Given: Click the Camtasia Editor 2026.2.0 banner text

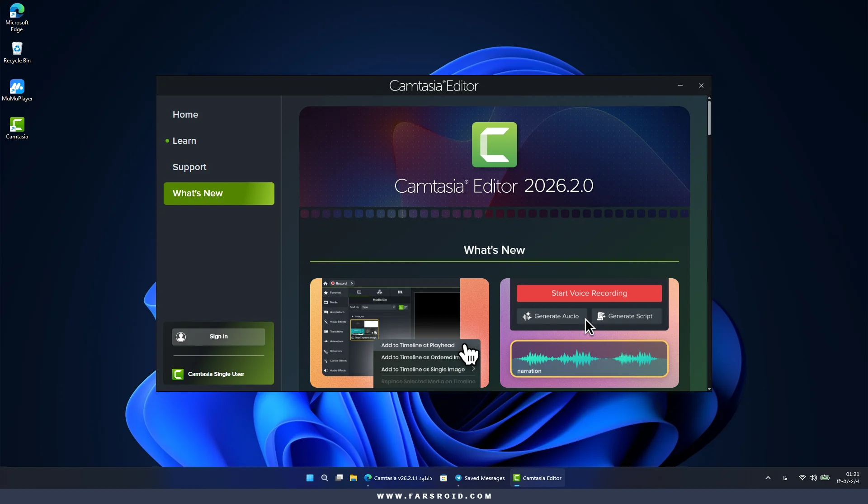Looking at the screenshot, I should 494,186.
